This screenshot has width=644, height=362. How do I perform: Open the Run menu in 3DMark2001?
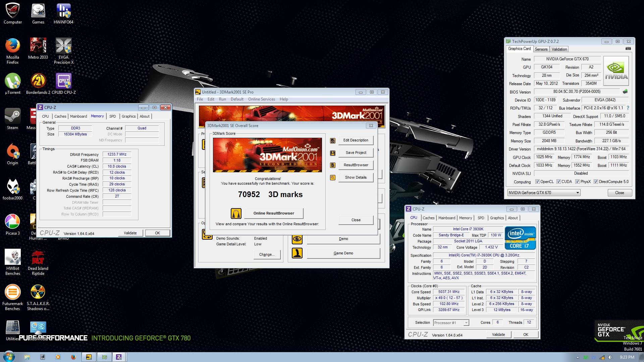pyautogui.click(x=222, y=99)
